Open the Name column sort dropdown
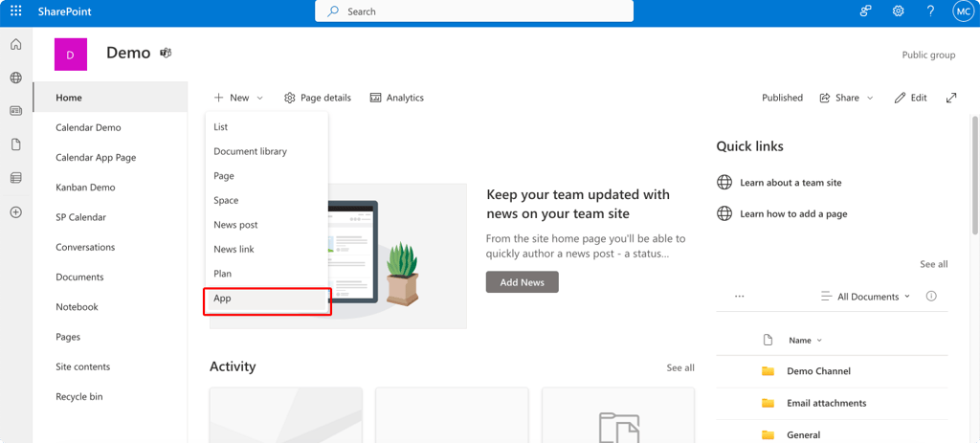This screenshot has width=980, height=443. [x=806, y=341]
